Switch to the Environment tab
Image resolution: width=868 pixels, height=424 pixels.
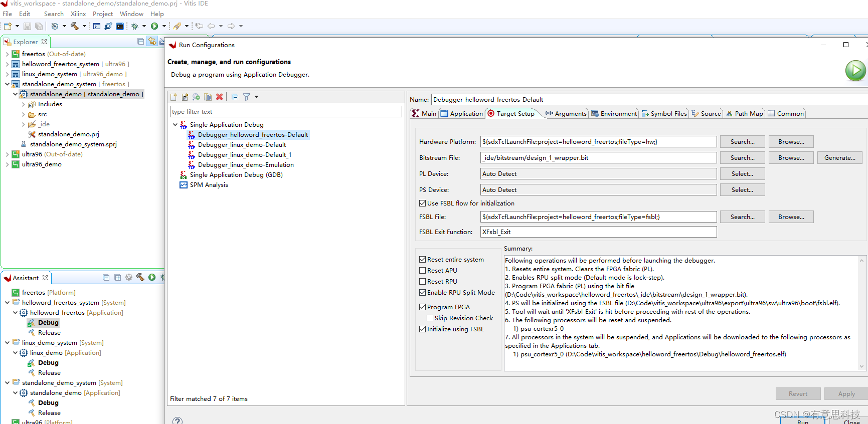click(x=614, y=114)
